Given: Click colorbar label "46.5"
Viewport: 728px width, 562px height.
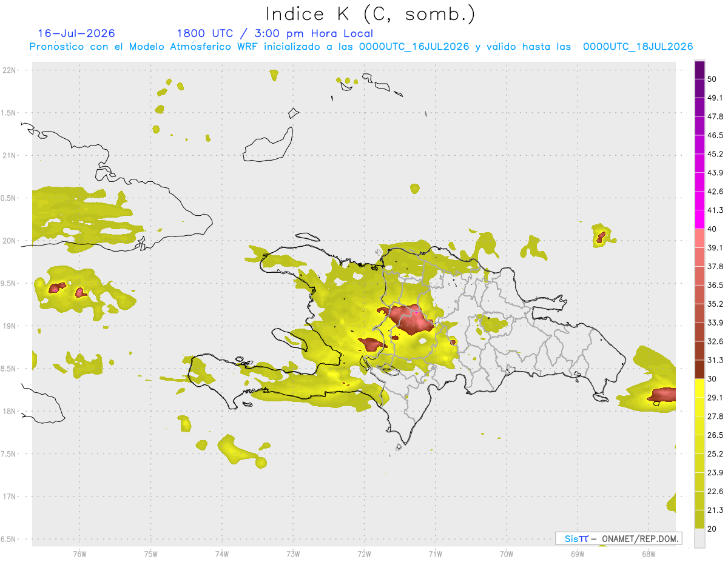Looking at the screenshot, I should pyautogui.click(x=715, y=135).
